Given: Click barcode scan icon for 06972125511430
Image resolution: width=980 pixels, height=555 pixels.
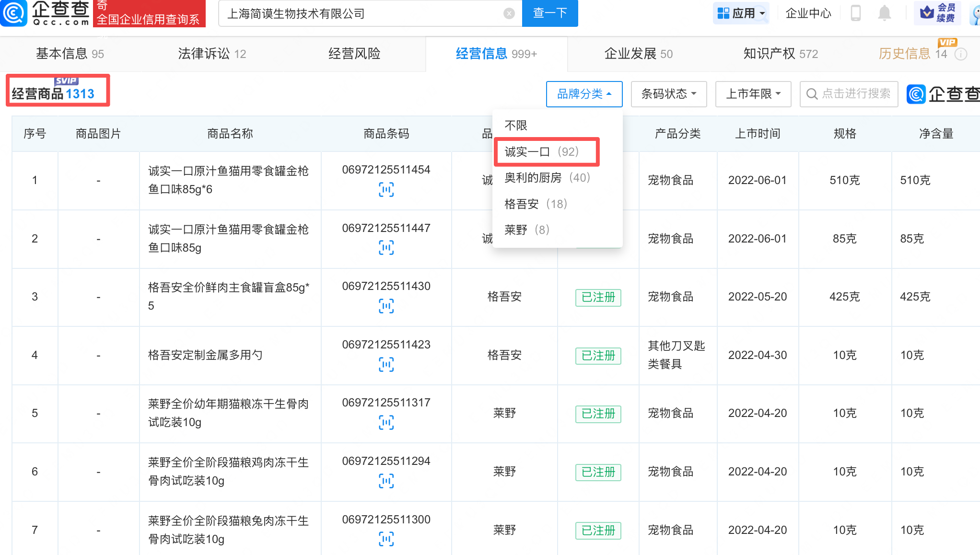Looking at the screenshot, I should (386, 306).
